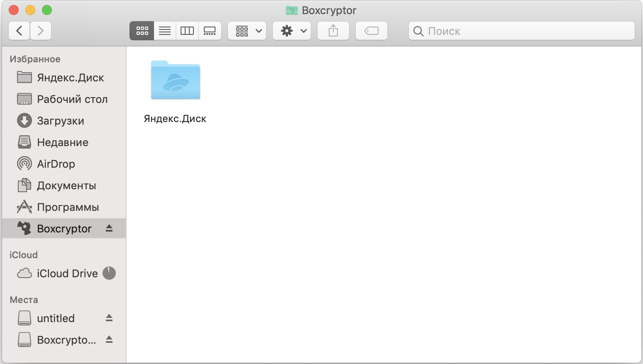Go back with the left chevron button
This screenshot has width=643, height=364.
pyautogui.click(x=19, y=31)
